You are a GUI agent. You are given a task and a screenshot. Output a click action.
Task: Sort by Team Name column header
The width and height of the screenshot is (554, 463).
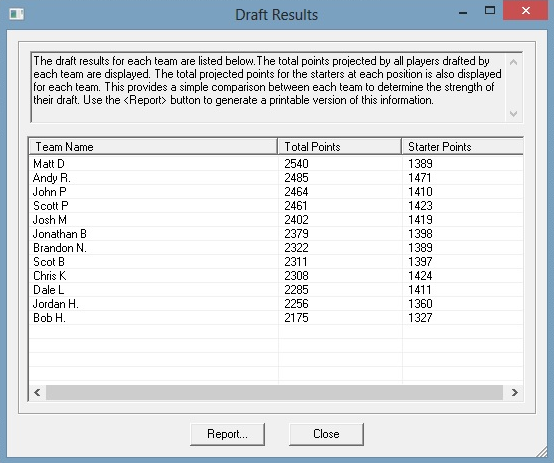tap(153, 147)
